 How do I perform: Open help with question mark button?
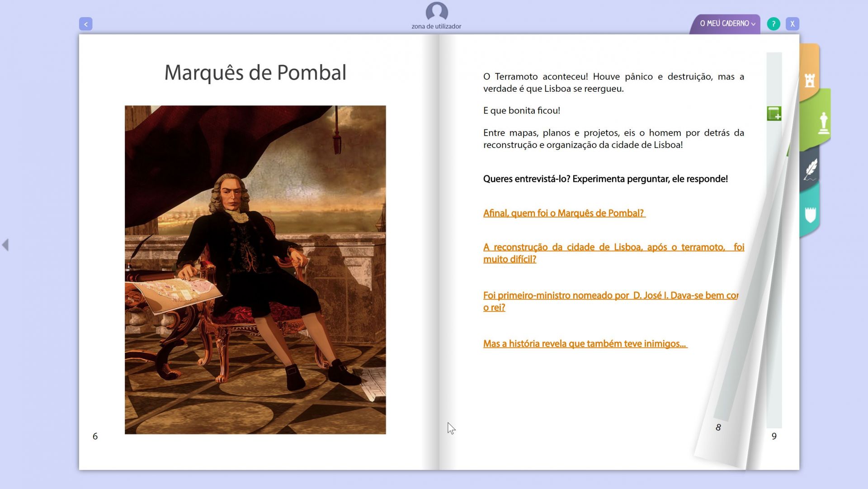pos(773,24)
